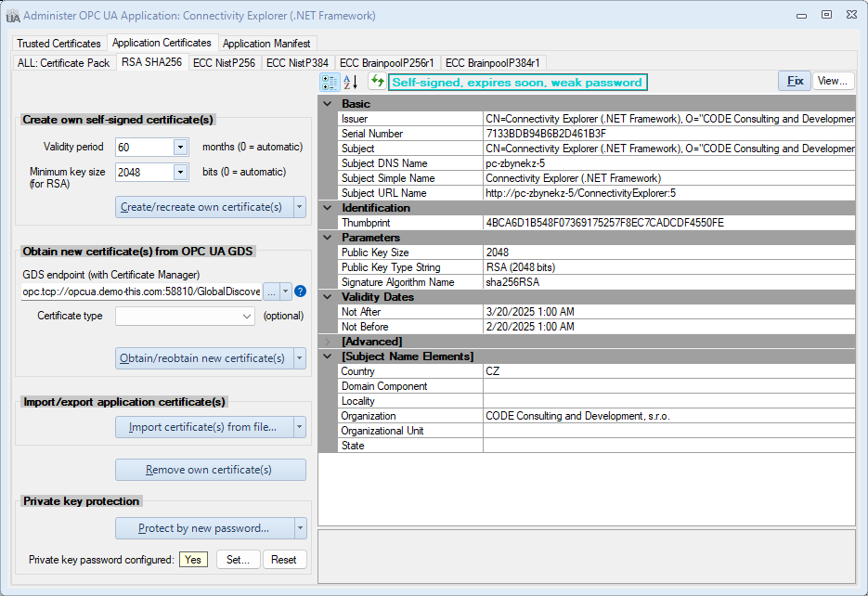
Task: Click the green refresh arrows icon
Action: click(x=378, y=82)
